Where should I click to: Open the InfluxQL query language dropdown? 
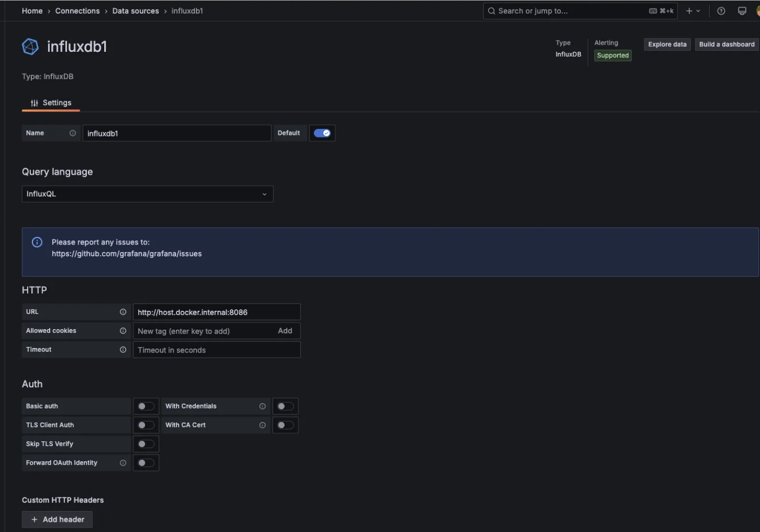[147, 194]
